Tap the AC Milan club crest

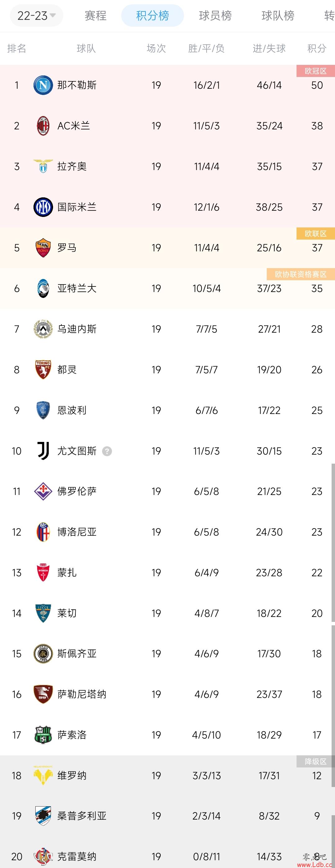point(43,126)
